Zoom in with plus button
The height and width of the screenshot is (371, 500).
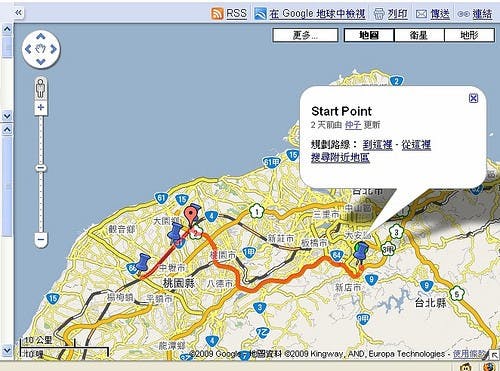tap(41, 107)
